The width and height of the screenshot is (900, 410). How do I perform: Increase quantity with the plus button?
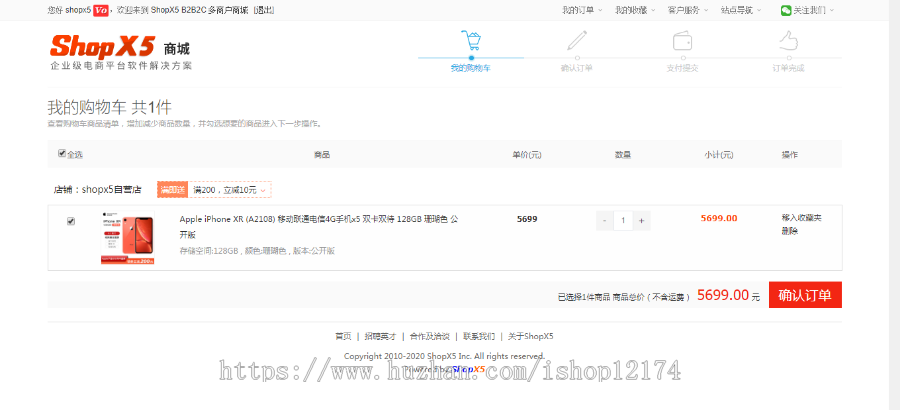tap(642, 221)
